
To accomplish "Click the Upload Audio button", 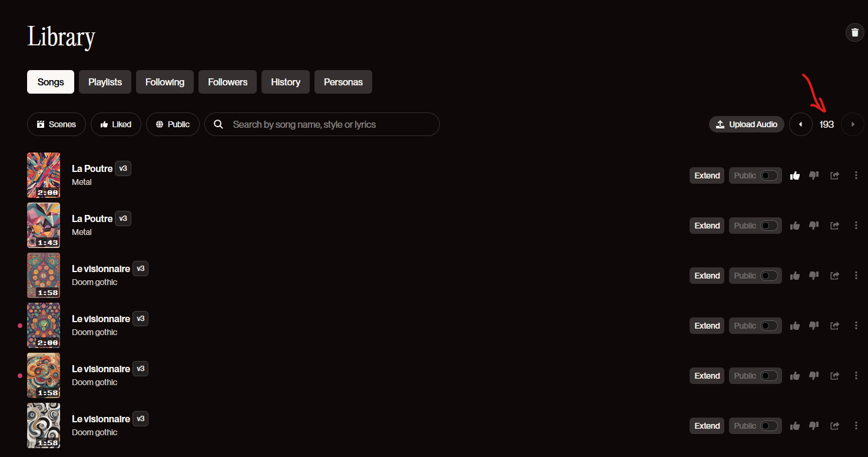I will (747, 124).
